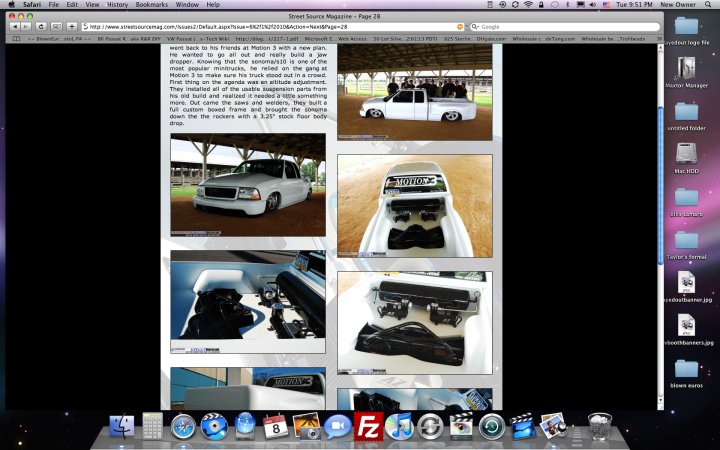The image size is (720, 450).
Task: Open the Bookmarks menu
Action: pos(152,5)
